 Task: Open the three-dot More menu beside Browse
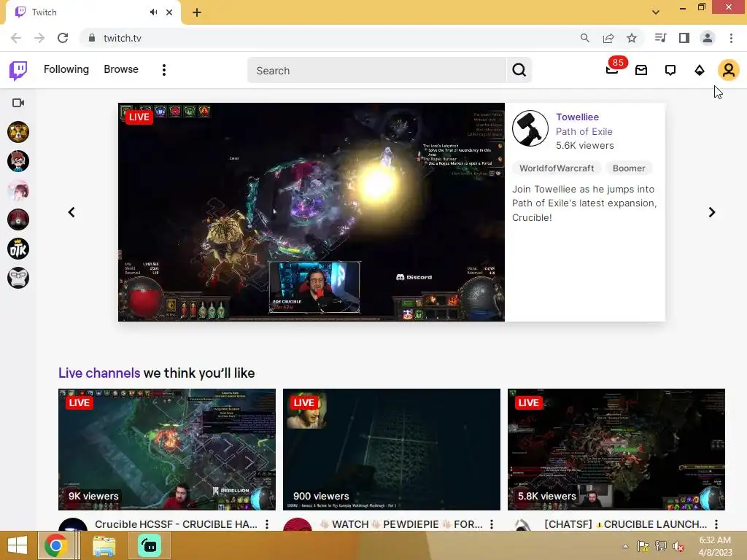tap(164, 70)
